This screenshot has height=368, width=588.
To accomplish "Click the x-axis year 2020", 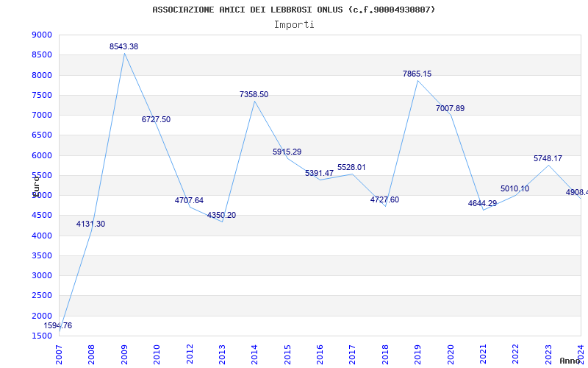I will [451, 355].
